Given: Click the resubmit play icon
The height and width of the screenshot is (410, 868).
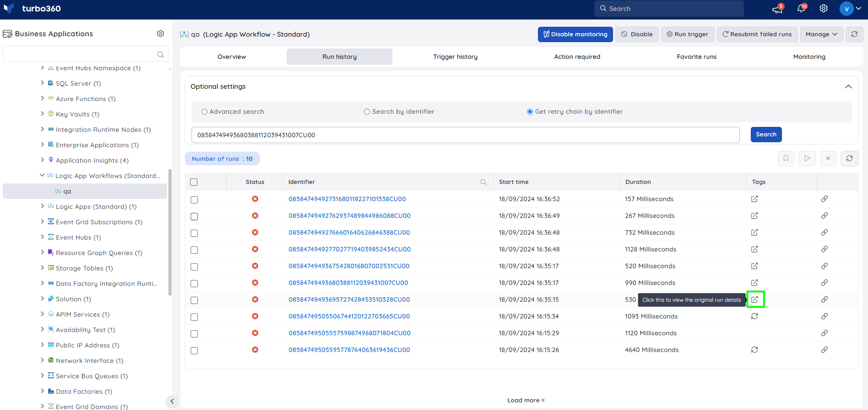Looking at the screenshot, I should pos(807,159).
